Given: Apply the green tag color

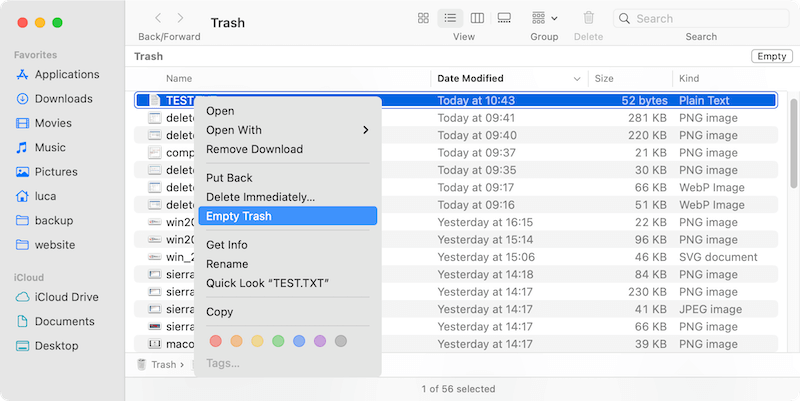Looking at the screenshot, I should (x=278, y=341).
